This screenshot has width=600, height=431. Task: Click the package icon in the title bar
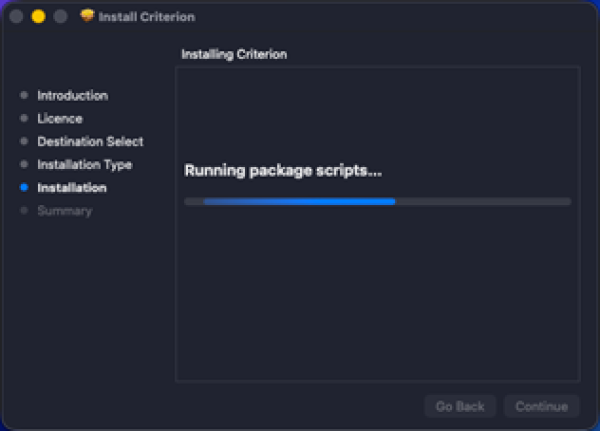pos(87,17)
